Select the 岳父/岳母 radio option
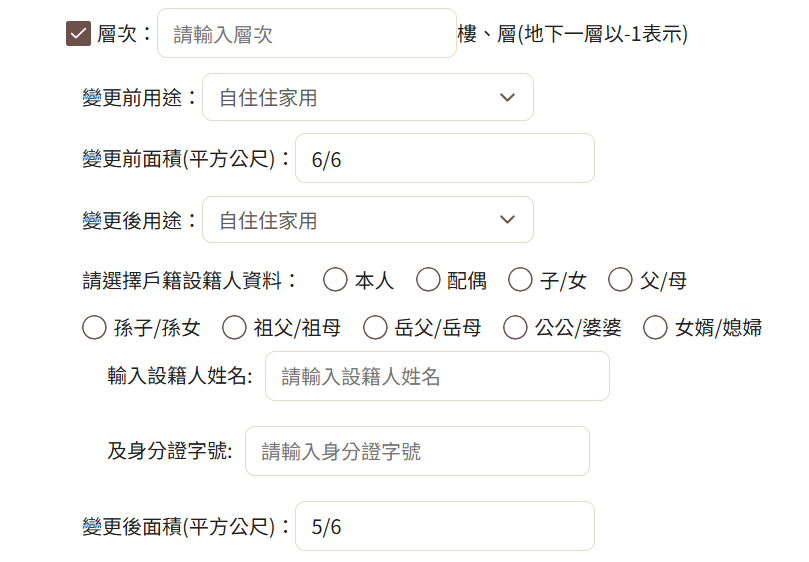809x562 pixels. (x=375, y=327)
